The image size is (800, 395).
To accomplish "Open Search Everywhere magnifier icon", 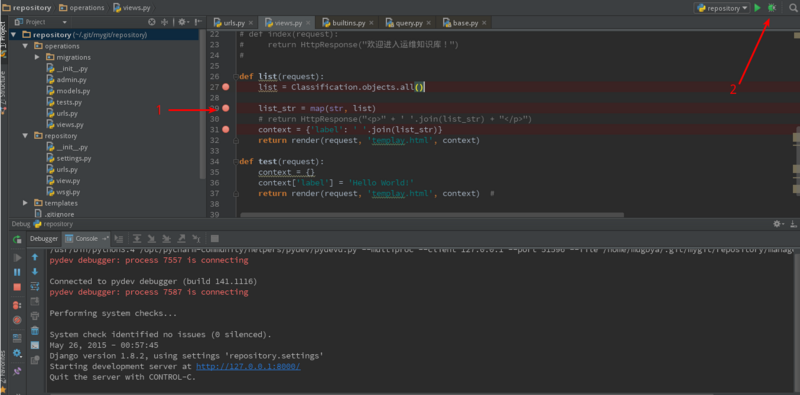I will [792, 8].
